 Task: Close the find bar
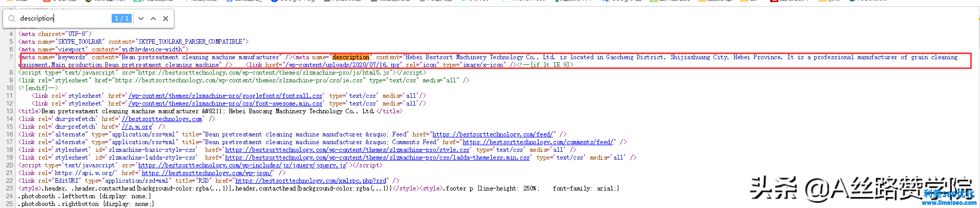click(x=166, y=19)
